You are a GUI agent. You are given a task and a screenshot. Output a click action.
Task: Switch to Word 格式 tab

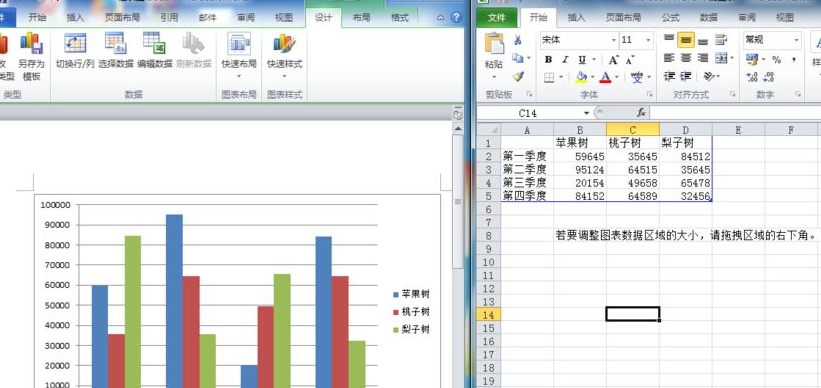(x=400, y=18)
